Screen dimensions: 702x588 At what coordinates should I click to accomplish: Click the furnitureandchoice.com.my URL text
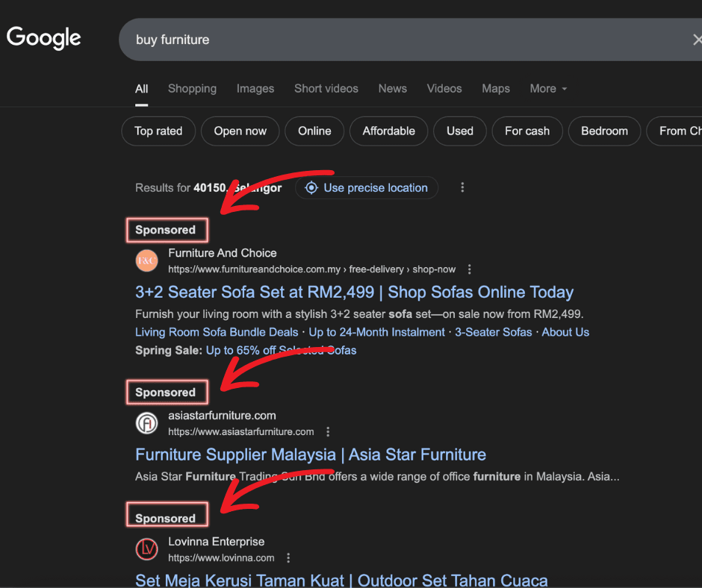coord(312,269)
